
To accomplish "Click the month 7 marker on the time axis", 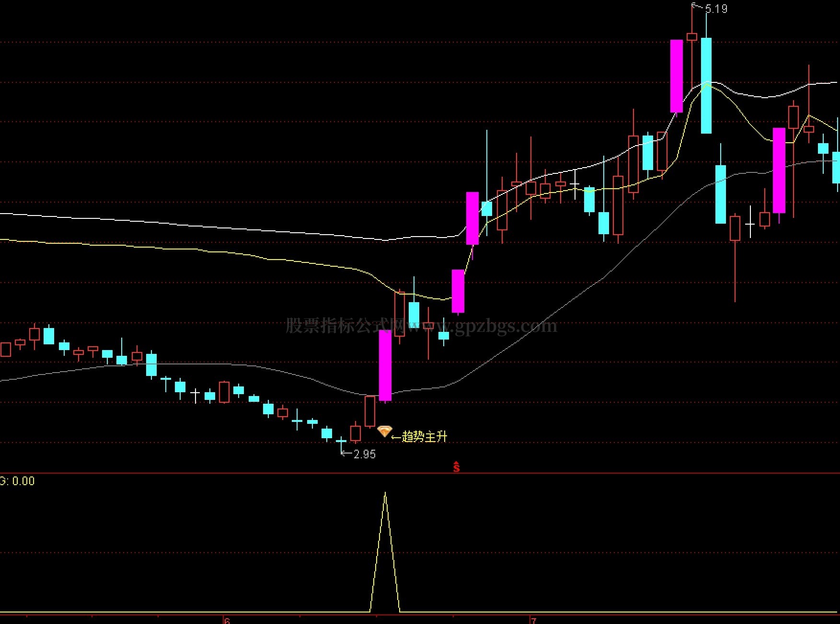I will point(533,621).
